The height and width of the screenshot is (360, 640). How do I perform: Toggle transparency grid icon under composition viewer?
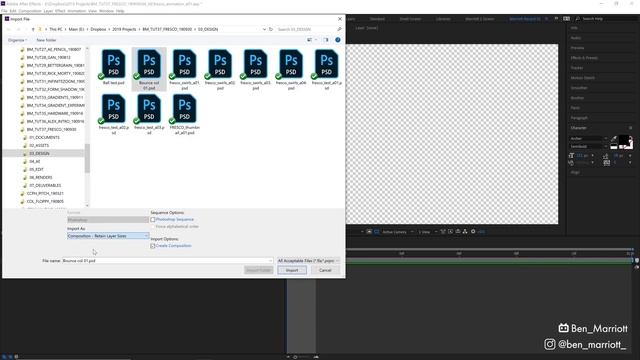pyautogui.click(x=377, y=231)
